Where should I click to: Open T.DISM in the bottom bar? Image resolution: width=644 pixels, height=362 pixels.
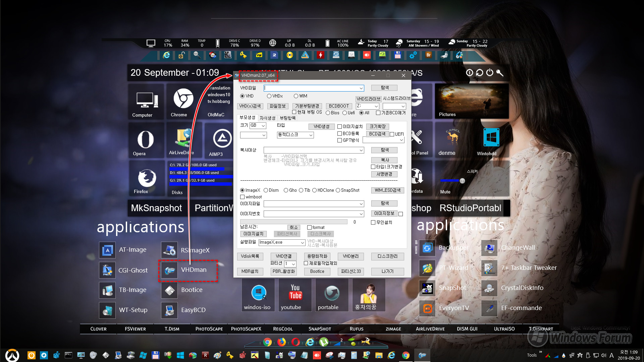coord(172,329)
